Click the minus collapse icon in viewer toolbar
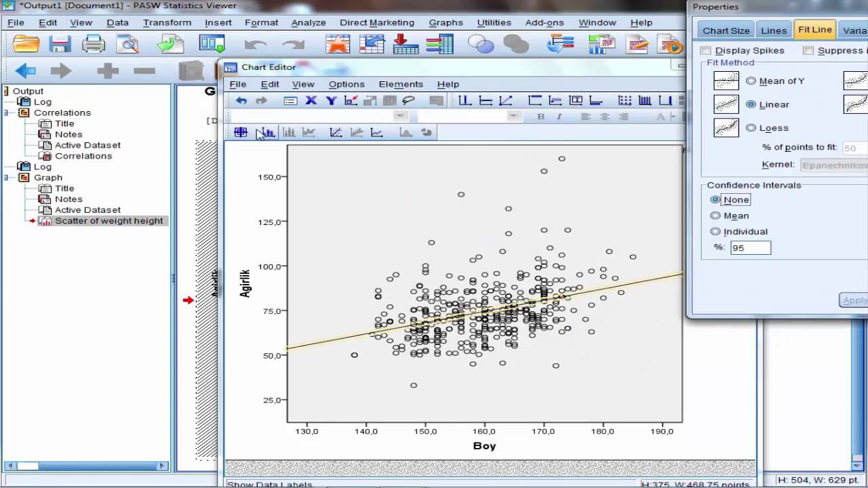This screenshot has width=868, height=488. tap(144, 70)
